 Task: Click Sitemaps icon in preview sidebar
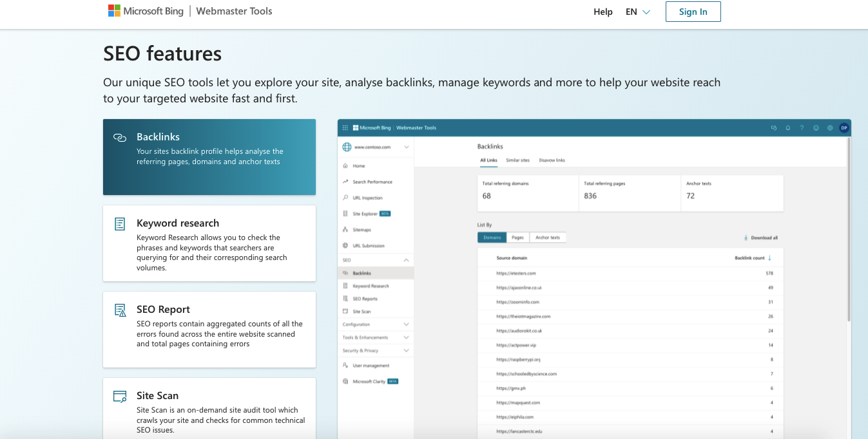click(x=346, y=230)
